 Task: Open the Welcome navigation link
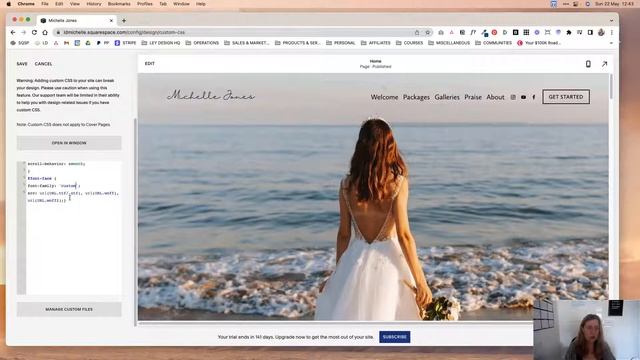click(384, 97)
